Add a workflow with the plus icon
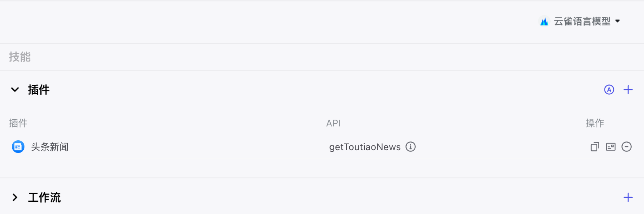Screen dimensions: 644x214 pyautogui.click(x=628, y=197)
